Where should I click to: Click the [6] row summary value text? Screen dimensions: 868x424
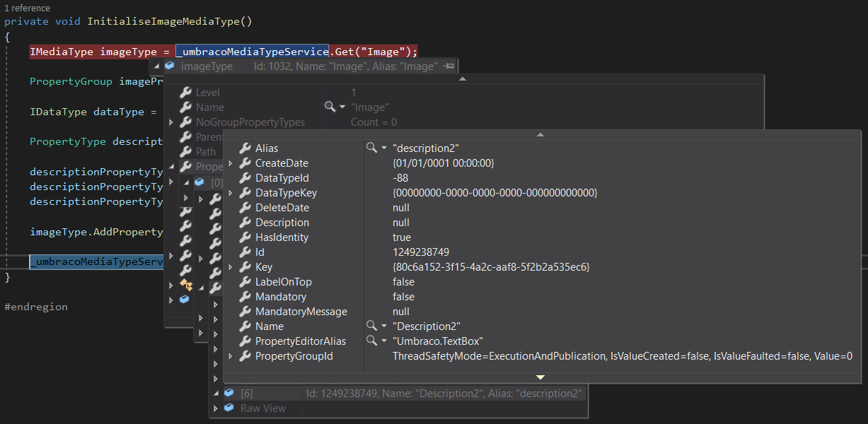click(444, 393)
